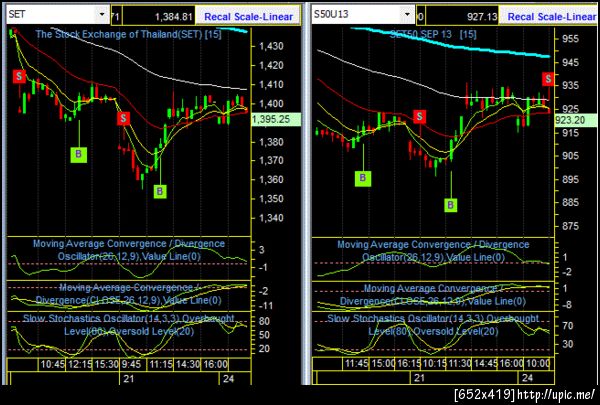The width and height of the screenshot is (600, 405).
Task: Click the 15:30 time label
Action: click(106, 364)
